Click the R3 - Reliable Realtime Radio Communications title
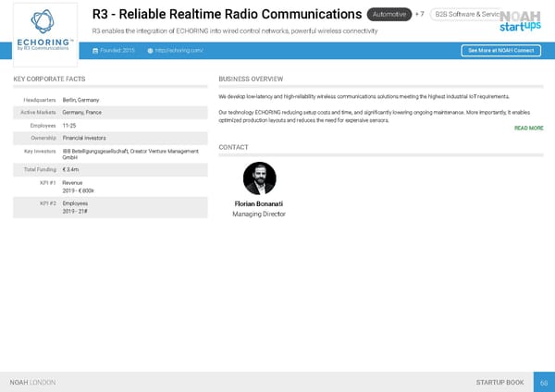 coord(227,14)
